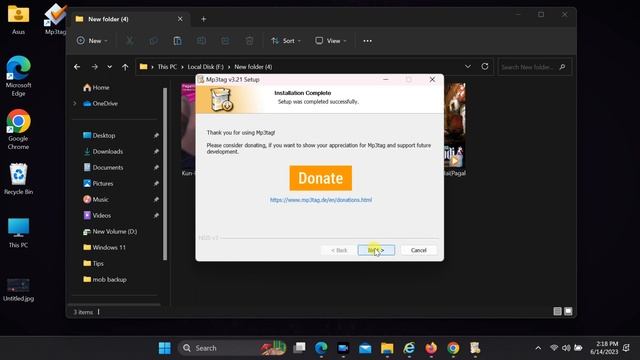Open the mp3tag donations link

[x=321, y=200]
